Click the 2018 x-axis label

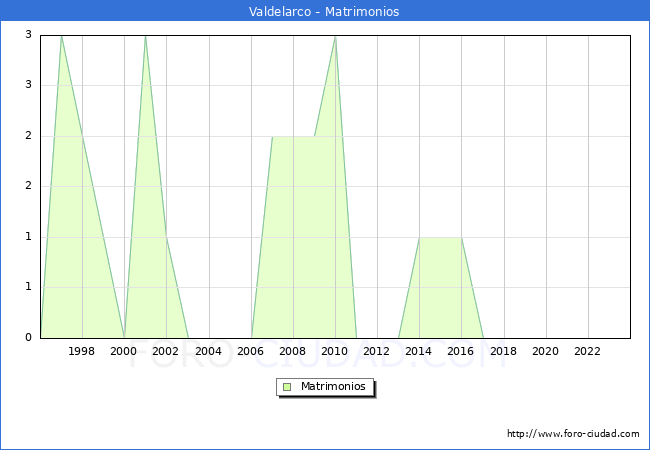pos(503,351)
